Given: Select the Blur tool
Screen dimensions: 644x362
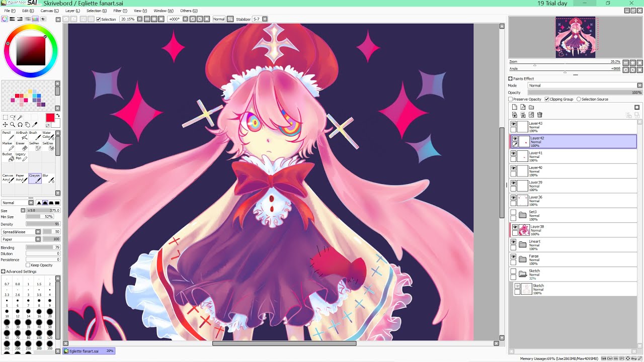Looking at the screenshot, I should (x=48, y=178).
